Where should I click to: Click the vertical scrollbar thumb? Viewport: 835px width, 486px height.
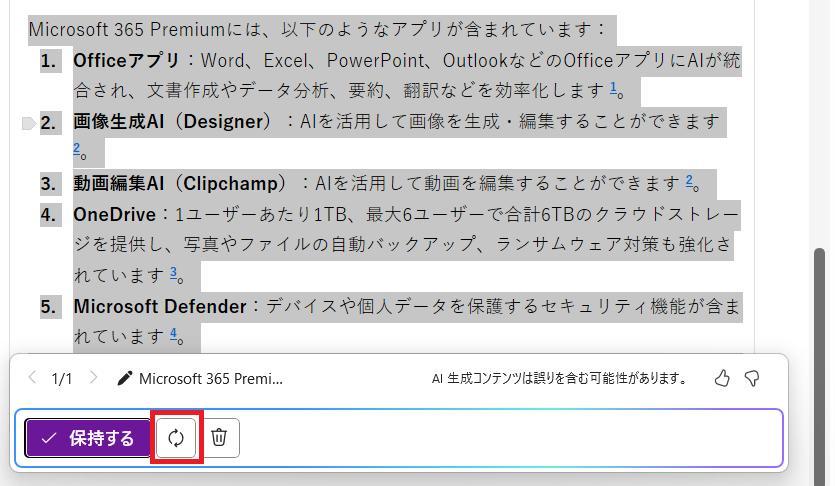pyautogui.click(x=821, y=365)
